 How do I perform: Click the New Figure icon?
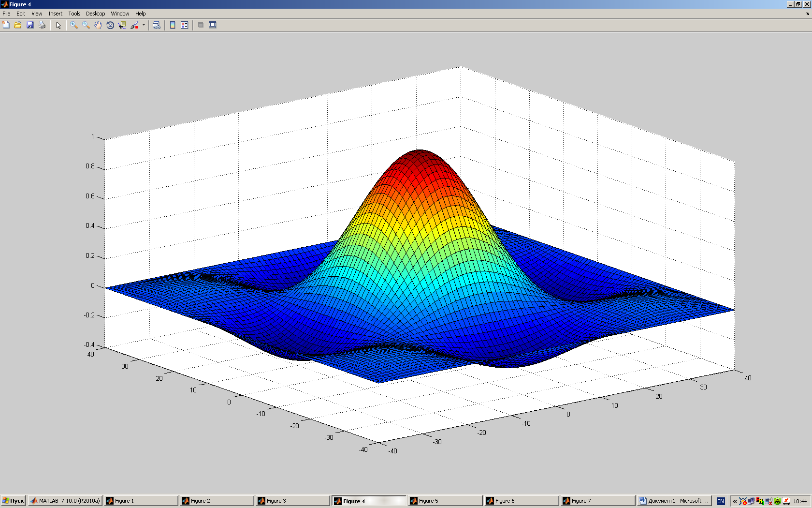tap(6, 25)
